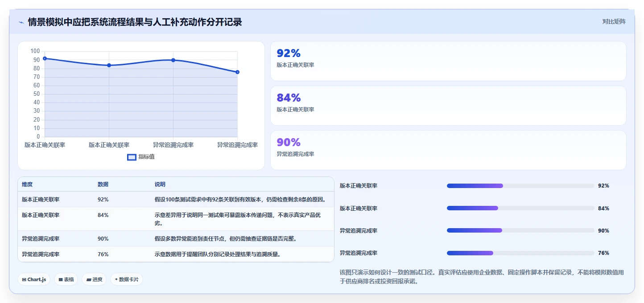Click the chart data point at value 92

(x=45, y=58)
